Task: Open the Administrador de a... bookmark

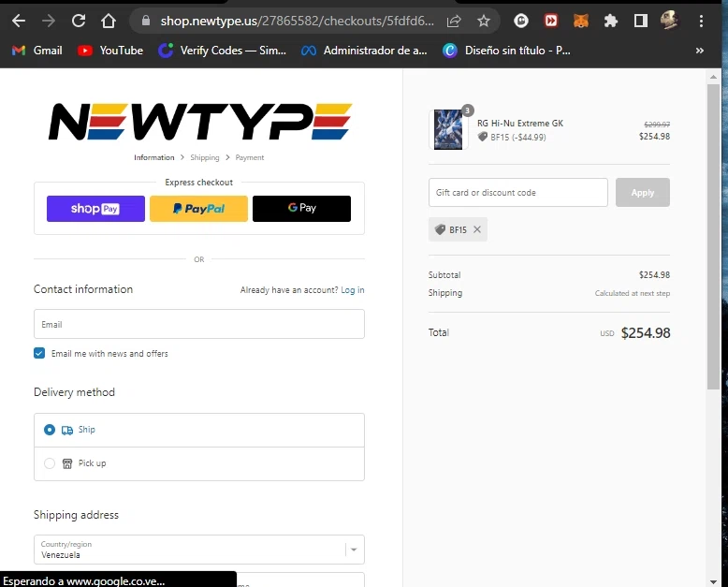Action: 364,51
